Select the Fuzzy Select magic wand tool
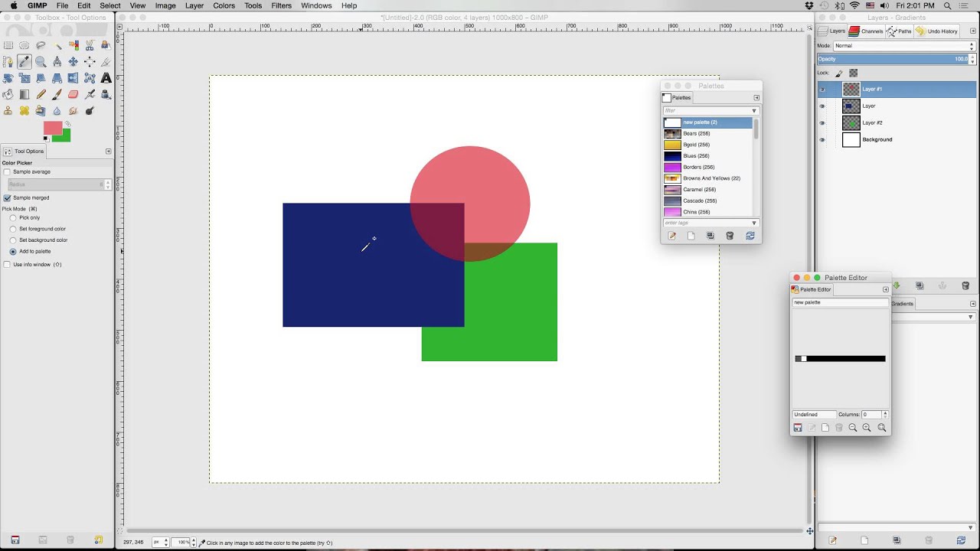Viewport: 980px width, 551px height. [57, 45]
